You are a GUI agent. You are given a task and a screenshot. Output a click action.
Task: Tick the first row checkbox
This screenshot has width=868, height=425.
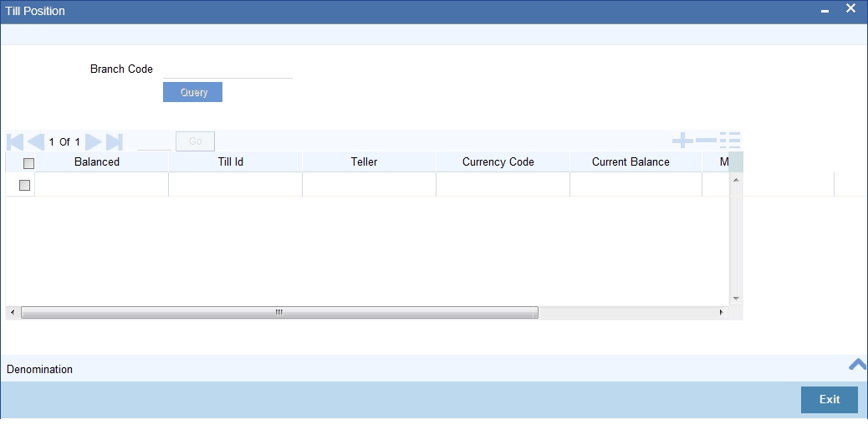point(24,186)
